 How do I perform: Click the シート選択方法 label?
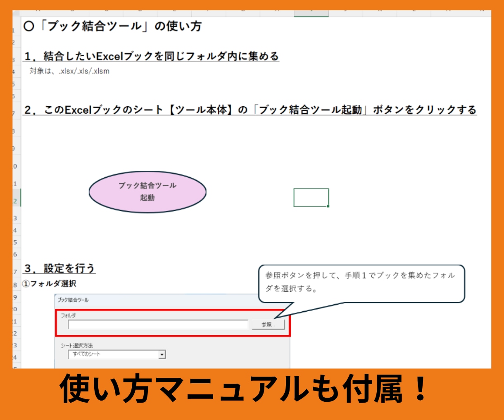[x=77, y=346]
